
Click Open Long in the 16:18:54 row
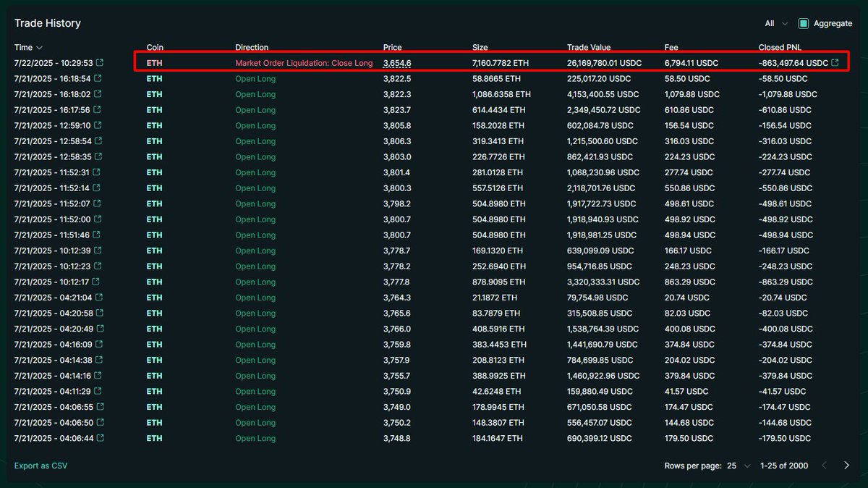[x=255, y=78]
